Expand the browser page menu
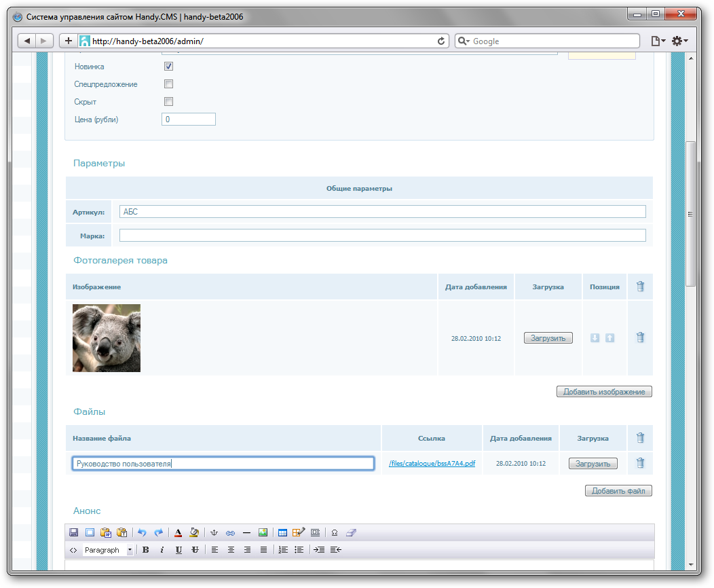The height and width of the screenshot is (588, 714). pyautogui.click(x=658, y=41)
